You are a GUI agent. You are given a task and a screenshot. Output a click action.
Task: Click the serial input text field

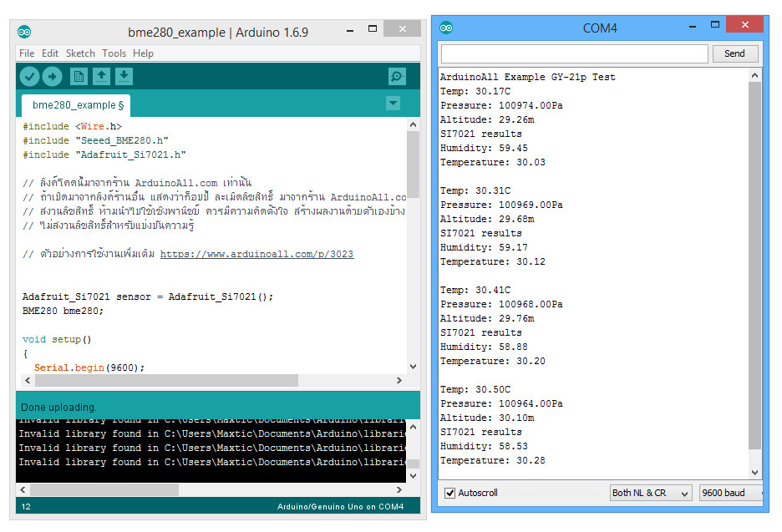click(575, 53)
